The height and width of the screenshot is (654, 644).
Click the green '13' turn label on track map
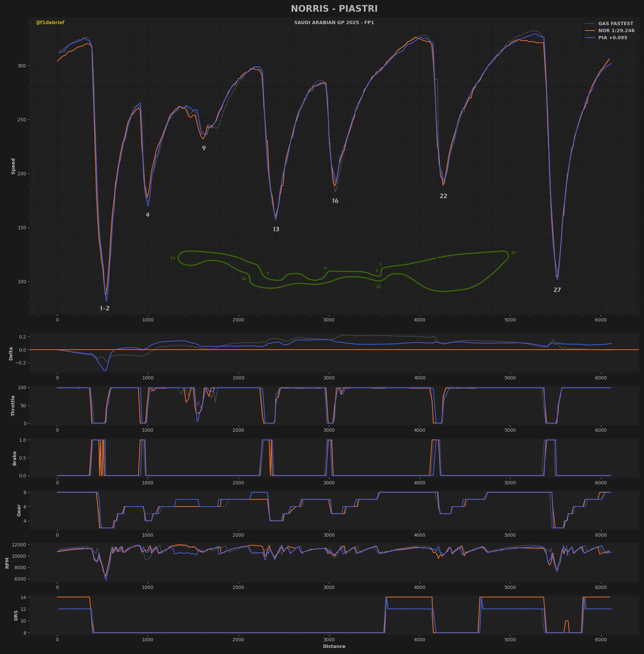tap(172, 258)
